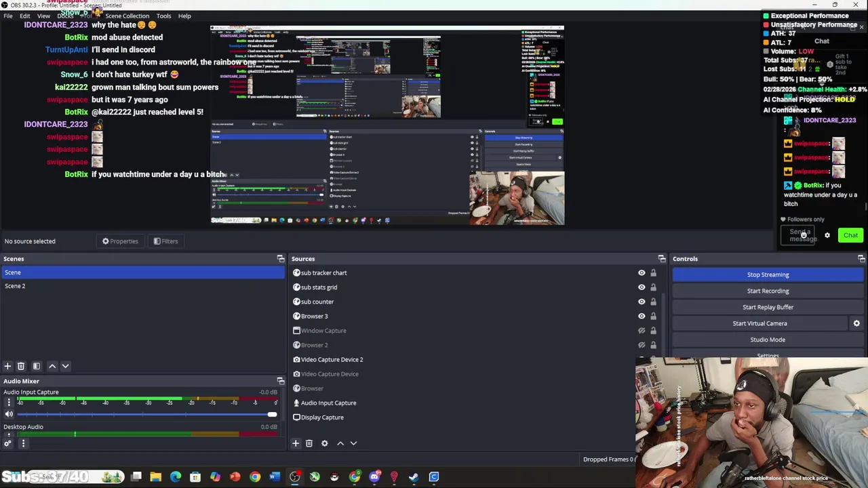Hide the sub counter source
868x488 pixels.
(642, 302)
